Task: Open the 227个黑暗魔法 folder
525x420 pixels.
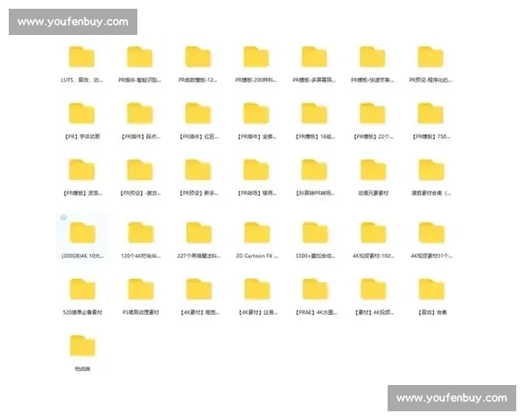Action: coord(198,233)
